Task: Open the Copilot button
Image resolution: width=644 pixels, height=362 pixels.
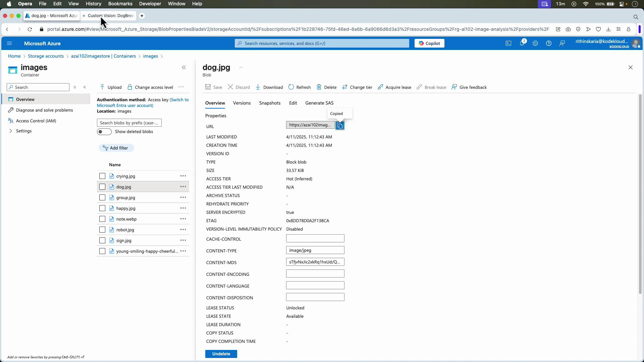Action: (429, 43)
